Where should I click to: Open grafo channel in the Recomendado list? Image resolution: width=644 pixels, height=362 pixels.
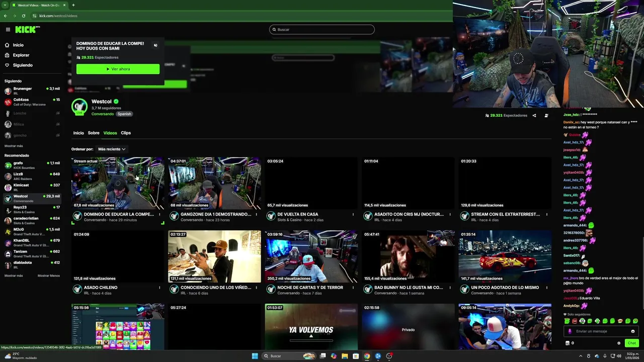coord(32,165)
